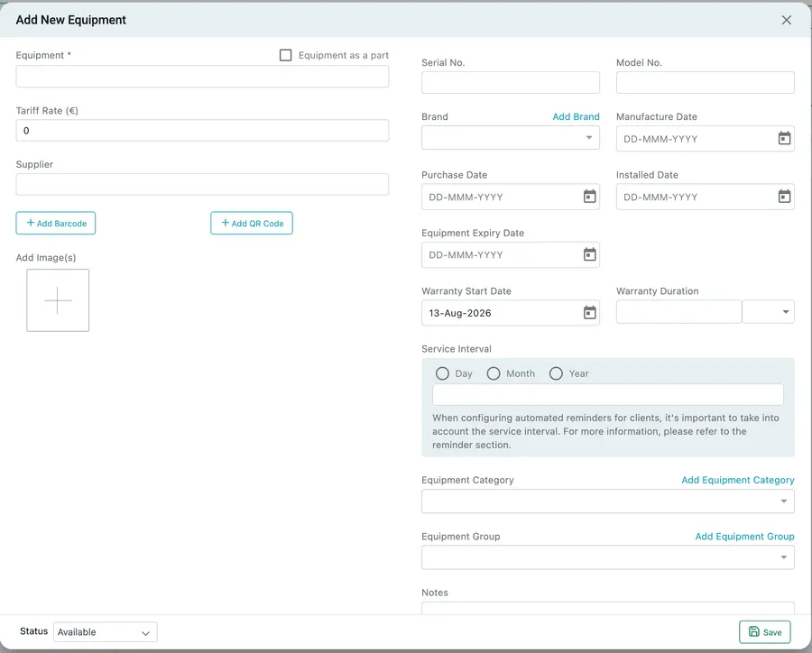Expand Equipment Group dropdown
Image resolution: width=812 pixels, height=653 pixels.
click(607, 557)
